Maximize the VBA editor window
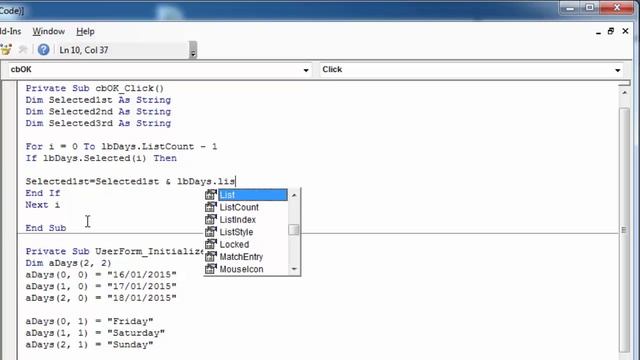Viewport: 640px width, 360px height. tap(590, 8)
